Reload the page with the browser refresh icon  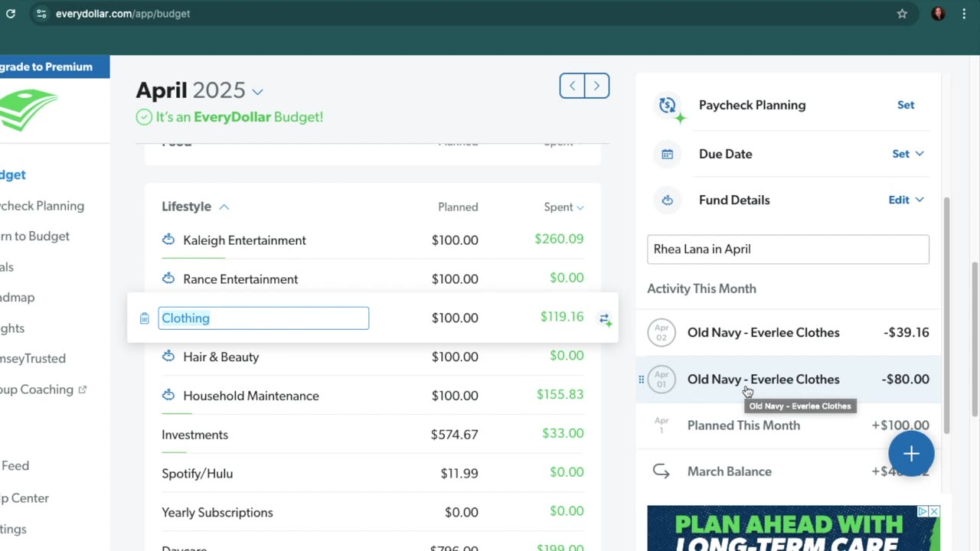[x=11, y=14]
